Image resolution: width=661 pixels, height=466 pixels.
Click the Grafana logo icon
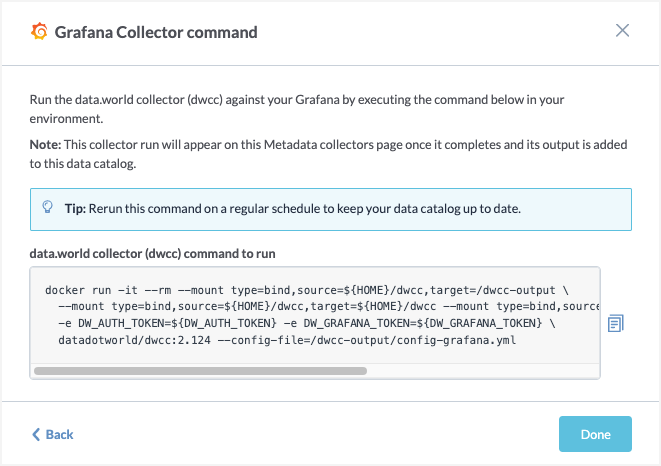pyautogui.click(x=39, y=32)
